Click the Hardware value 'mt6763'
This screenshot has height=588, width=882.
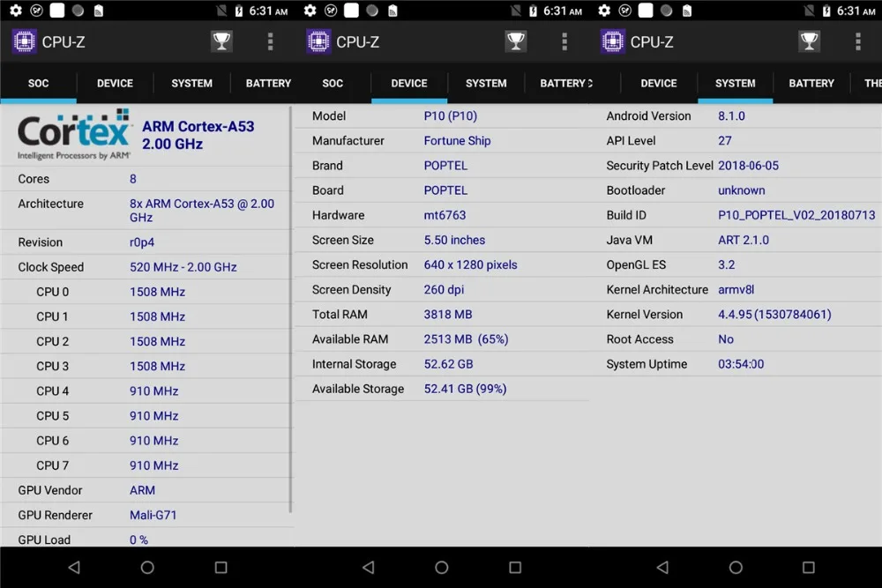click(x=445, y=215)
